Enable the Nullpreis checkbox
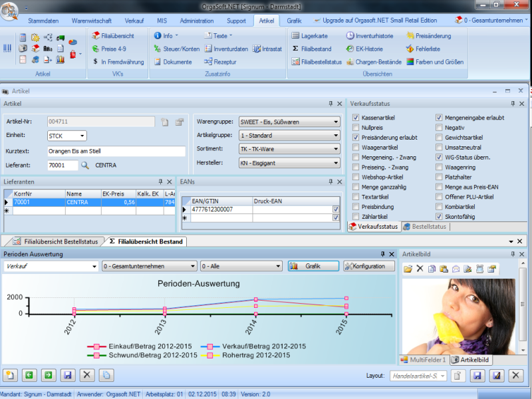The image size is (532, 399). click(356, 128)
